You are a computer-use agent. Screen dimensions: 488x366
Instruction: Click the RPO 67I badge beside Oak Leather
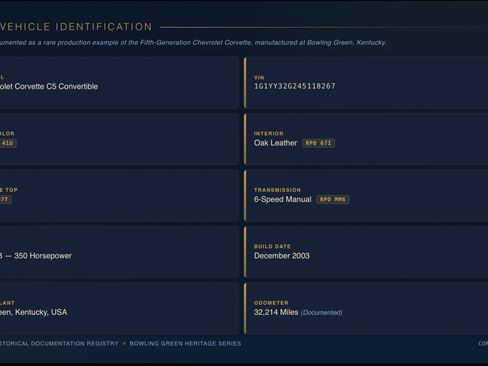pos(319,143)
